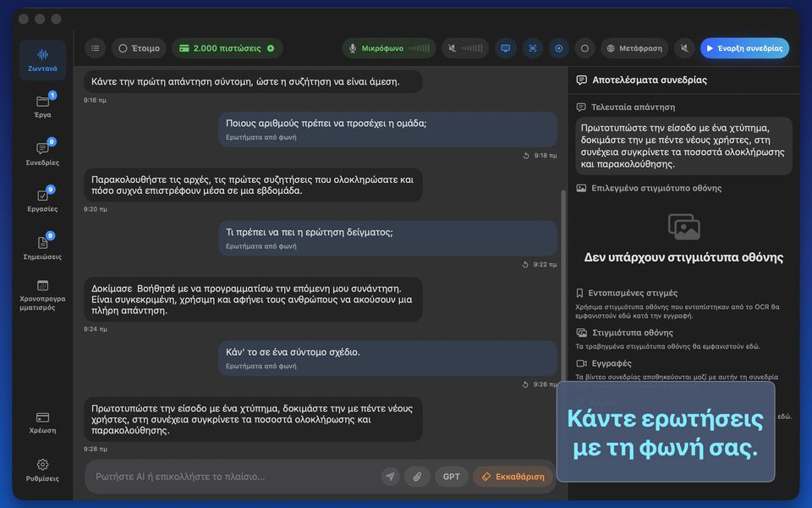Screen dimensions: 812x508
Task: Click the green plus icon to add credits
Action: tap(271, 48)
